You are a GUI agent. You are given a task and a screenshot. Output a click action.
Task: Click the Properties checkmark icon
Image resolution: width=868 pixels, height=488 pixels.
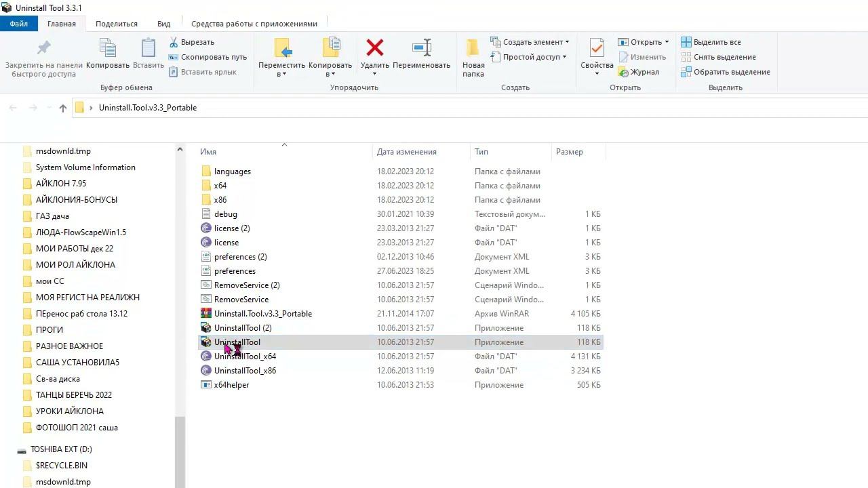(x=597, y=47)
